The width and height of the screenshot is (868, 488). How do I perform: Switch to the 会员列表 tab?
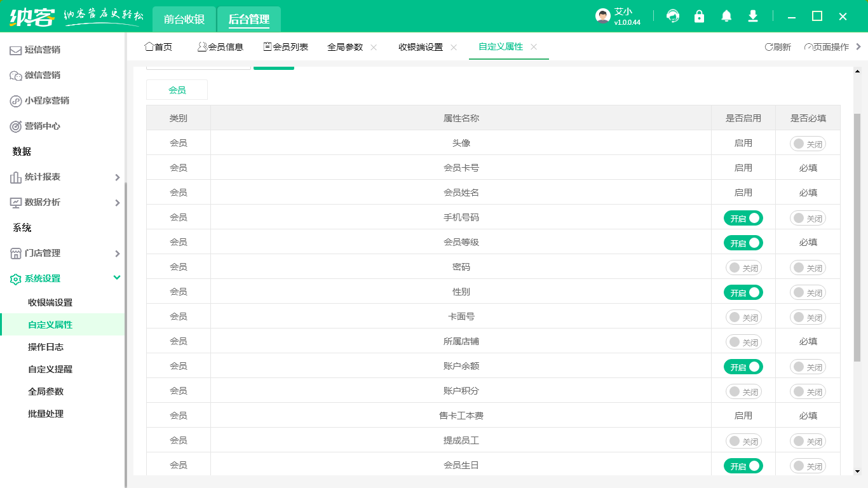[x=286, y=47]
